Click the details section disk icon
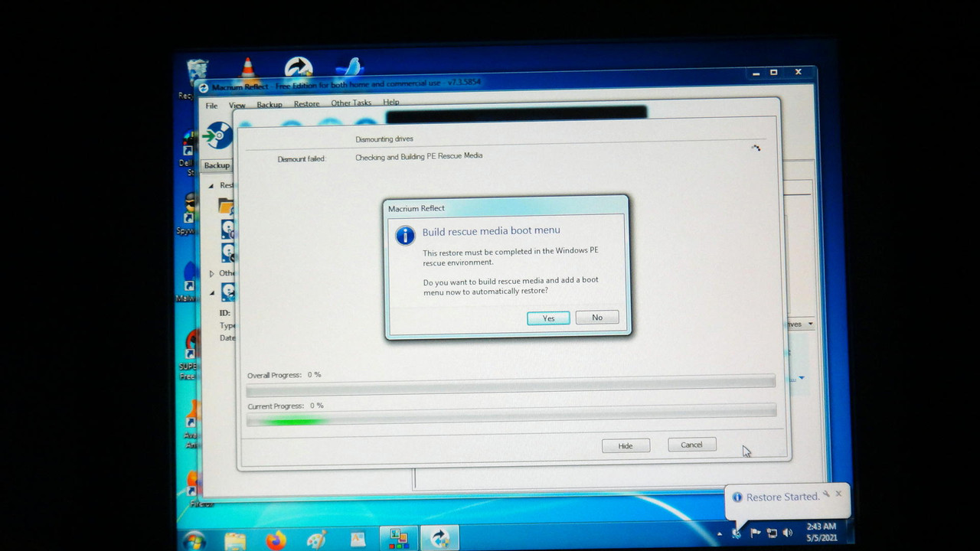The width and height of the screenshot is (980, 551). (227, 292)
